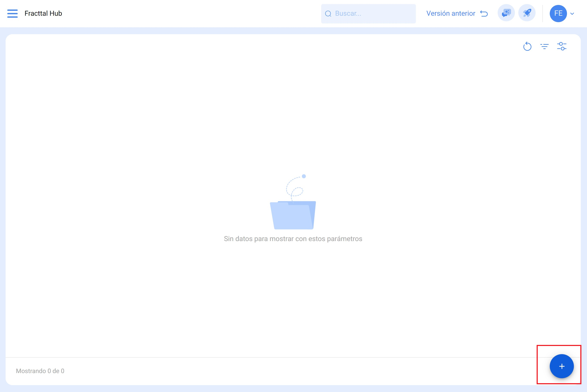
Task: Refresh the list with reload icon
Action: point(527,46)
